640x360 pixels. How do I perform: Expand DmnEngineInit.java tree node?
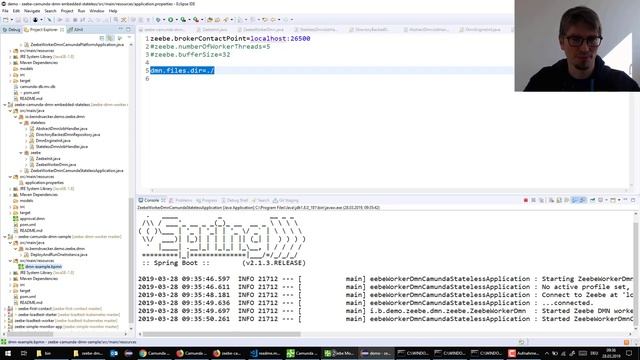pyautogui.click(x=27, y=140)
